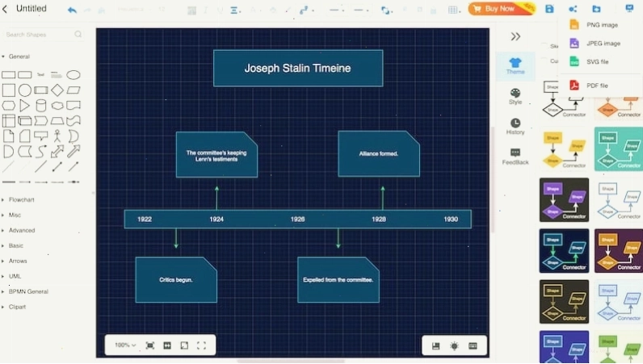Click the undo arrow icon
Viewport: 643px width, 364px height.
point(72,10)
